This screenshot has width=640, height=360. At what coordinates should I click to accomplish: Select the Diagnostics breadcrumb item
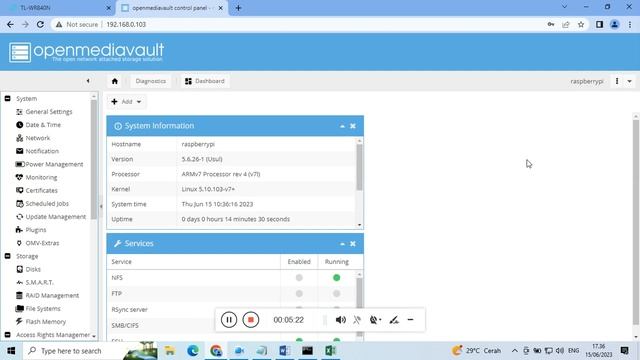(151, 81)
